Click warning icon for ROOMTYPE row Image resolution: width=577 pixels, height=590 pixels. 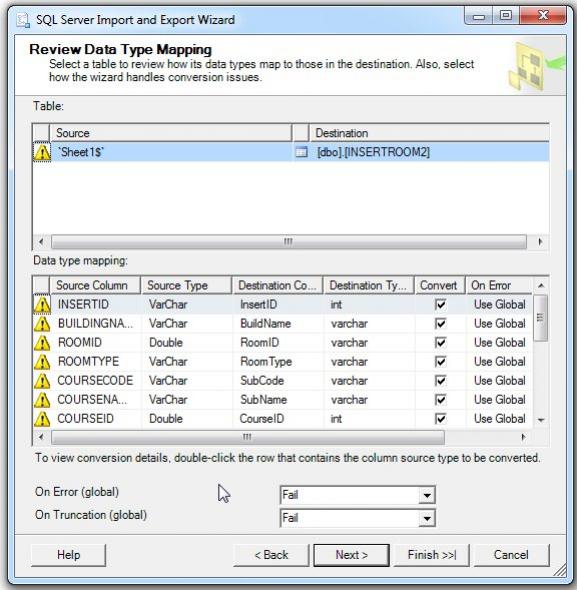tap(42, 362)
